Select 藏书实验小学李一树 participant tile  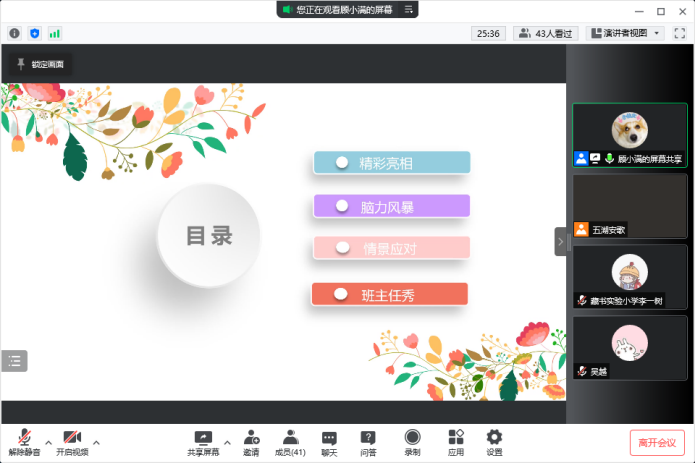coord(630,277)
